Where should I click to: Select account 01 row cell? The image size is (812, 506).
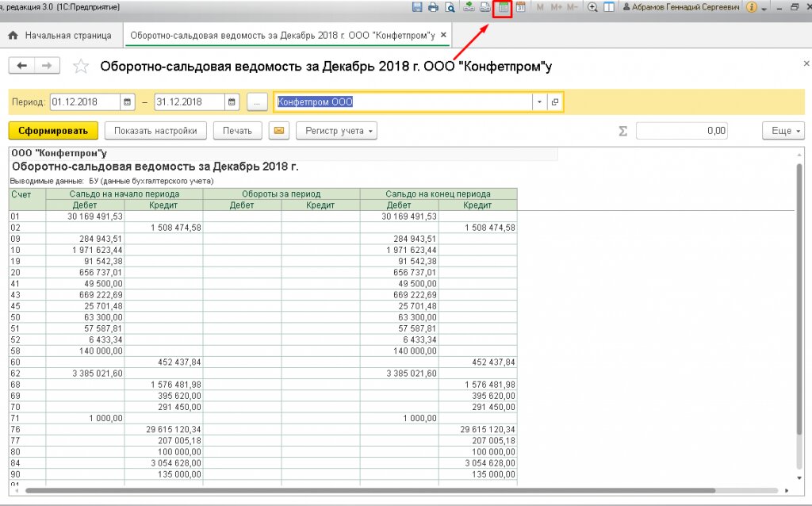coord(27,216)
